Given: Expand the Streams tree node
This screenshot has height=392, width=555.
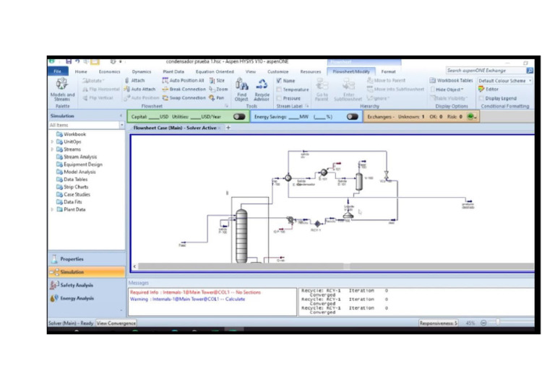Looking at the screenshot, I should (x=52, y=149).
